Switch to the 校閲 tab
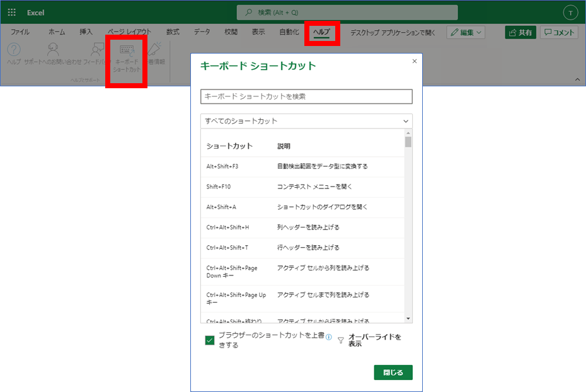Viewport: 586px width, 392px height. pyautogui.click(x=231, y=32)
